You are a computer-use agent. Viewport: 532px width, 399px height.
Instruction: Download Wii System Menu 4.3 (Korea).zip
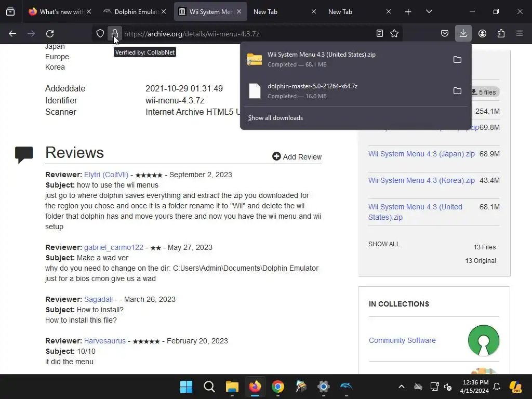(421, 180)
